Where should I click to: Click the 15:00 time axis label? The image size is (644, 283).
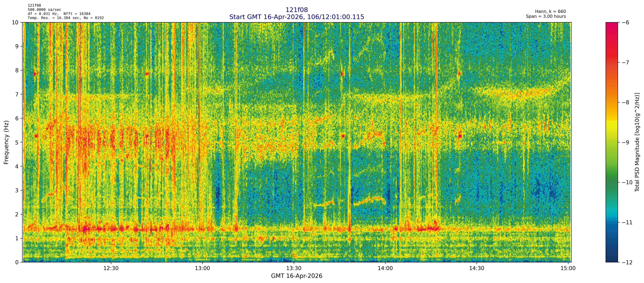click(568, 269)
